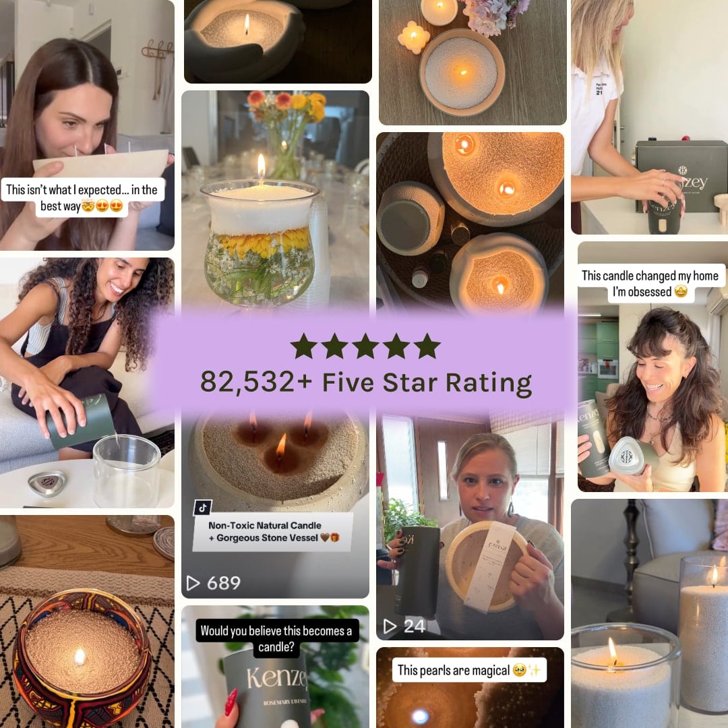Open the woman holding round stone vessel video

[470, 527]
